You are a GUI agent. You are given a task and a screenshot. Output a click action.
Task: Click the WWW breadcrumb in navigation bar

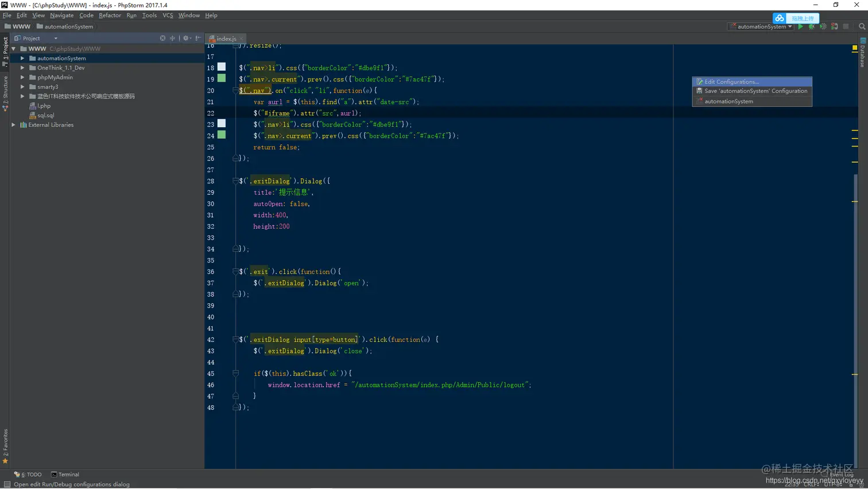point(17,26)
